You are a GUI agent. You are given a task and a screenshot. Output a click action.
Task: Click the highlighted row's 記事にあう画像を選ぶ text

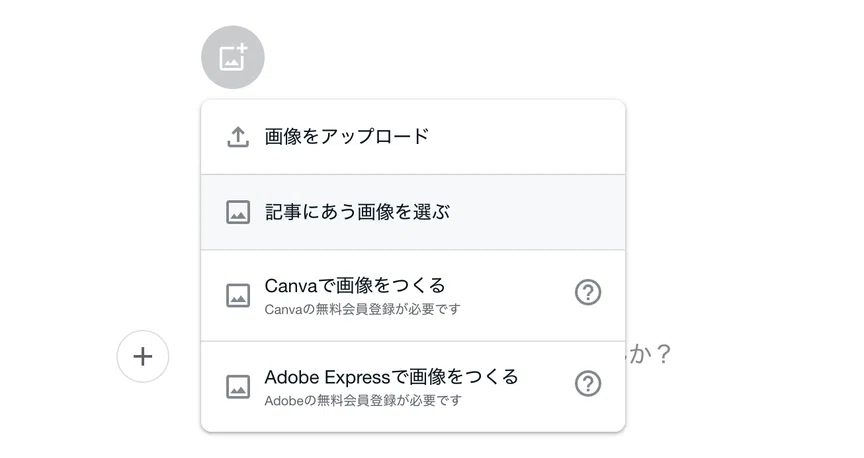click(x=357, y=212)
